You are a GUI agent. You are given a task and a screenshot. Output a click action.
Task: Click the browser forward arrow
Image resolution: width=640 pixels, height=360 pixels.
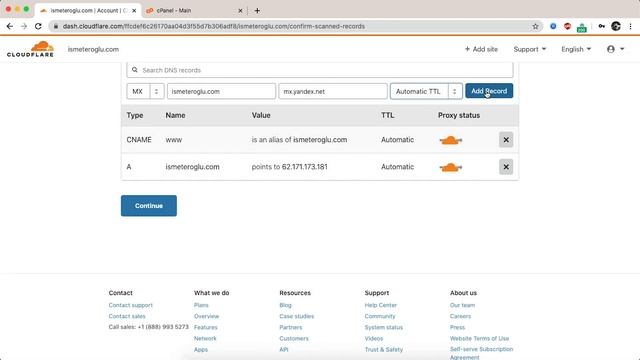click(x=24, y=26)
